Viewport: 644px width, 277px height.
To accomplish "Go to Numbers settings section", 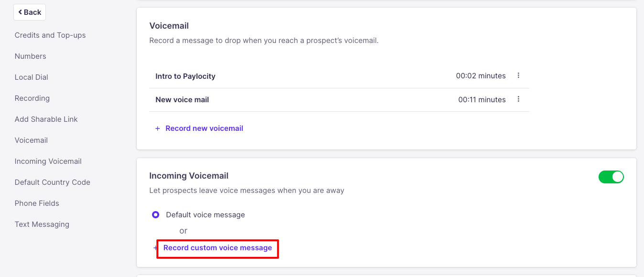I will click(x=31, y=56).
